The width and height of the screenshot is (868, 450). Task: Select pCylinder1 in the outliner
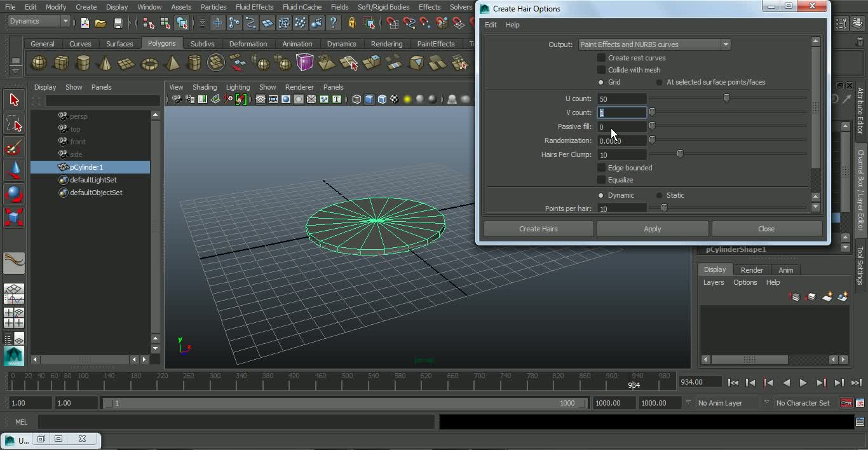[90, 167]
